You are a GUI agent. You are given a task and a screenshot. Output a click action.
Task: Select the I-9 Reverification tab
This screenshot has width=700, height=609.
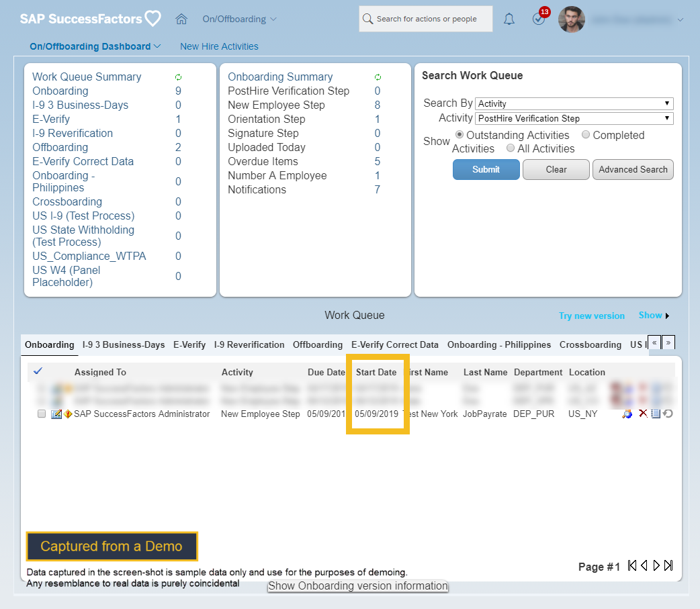pyautogui.click(x=249, y=345)
